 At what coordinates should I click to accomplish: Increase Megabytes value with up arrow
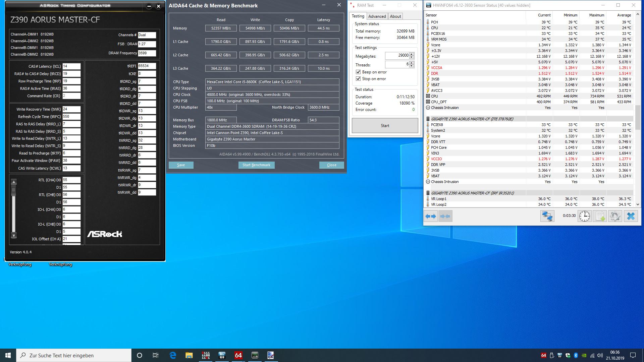pyautogui.click(x=412, y=54)
